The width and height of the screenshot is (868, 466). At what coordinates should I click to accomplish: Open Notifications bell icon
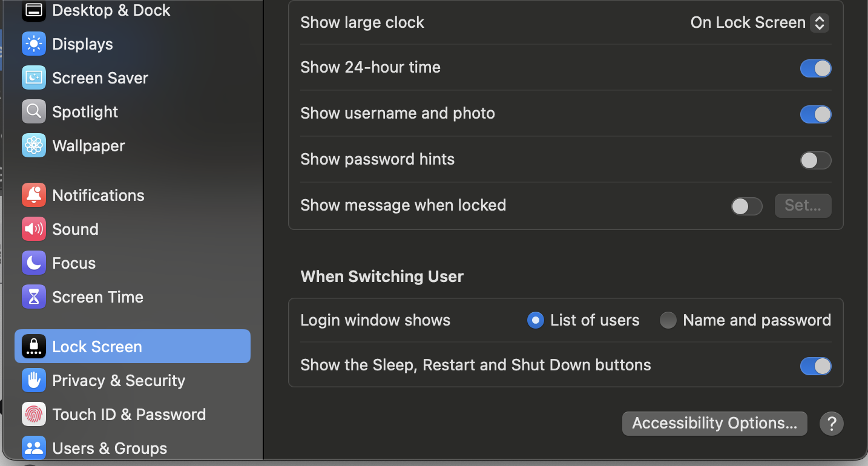pos(34,195)
